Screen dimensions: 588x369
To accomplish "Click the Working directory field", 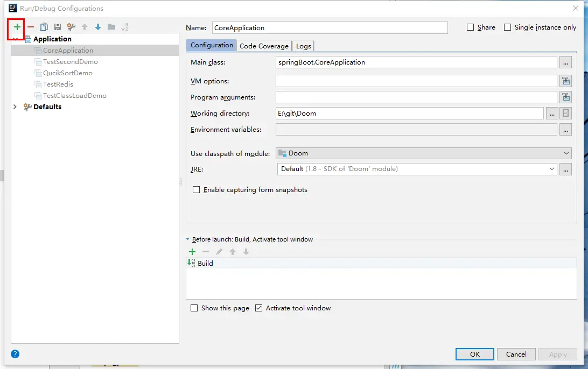I will tap(409, 113).
